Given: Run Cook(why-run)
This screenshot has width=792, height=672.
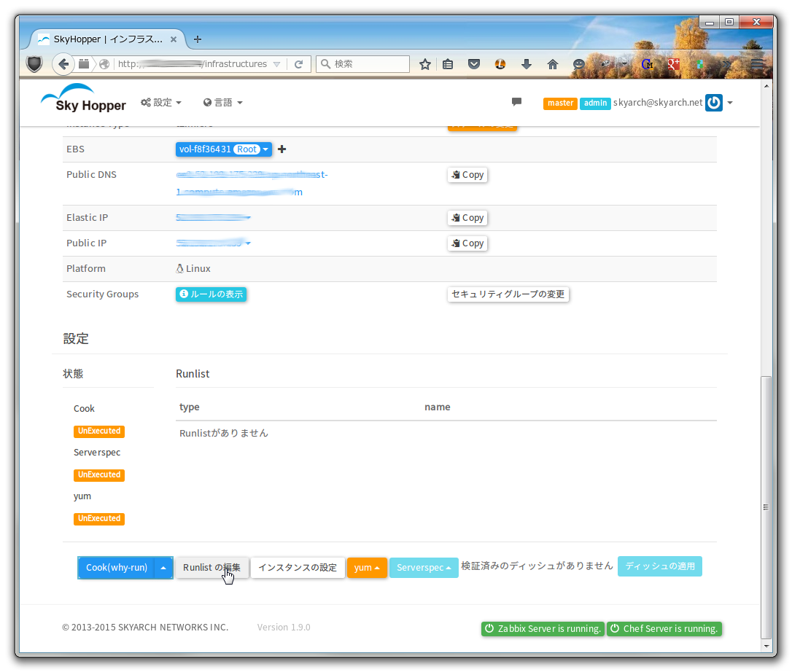Looking at the screenshot, I should [117, 568].
